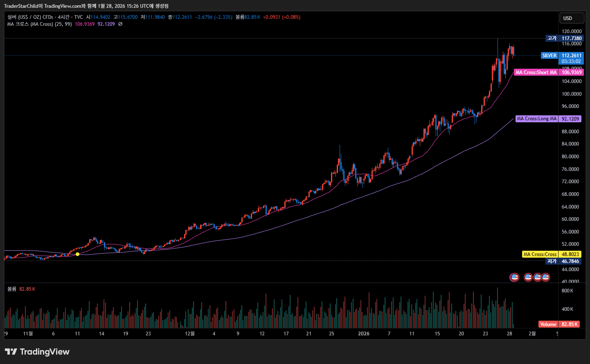Click the leftmost US flag economic event icon

point(514,277)
